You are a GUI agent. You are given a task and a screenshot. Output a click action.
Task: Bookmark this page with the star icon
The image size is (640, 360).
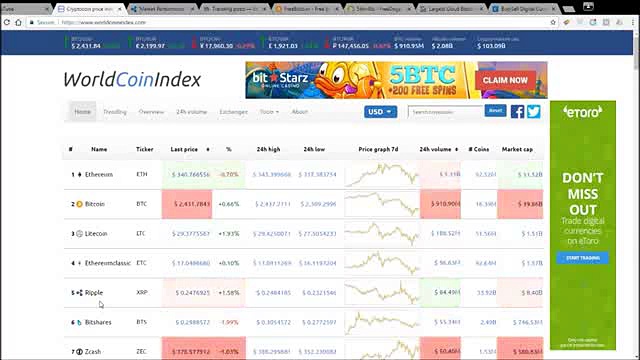click(553, 22)
